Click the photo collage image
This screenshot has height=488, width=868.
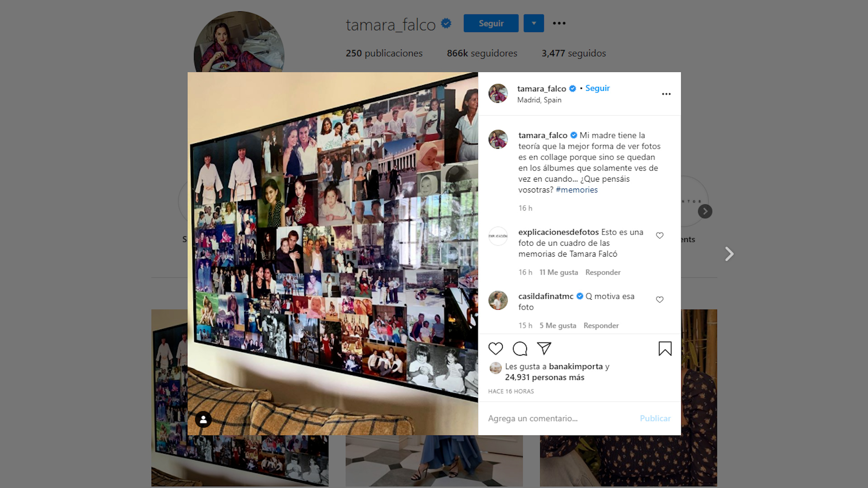[x=333, y=253]
